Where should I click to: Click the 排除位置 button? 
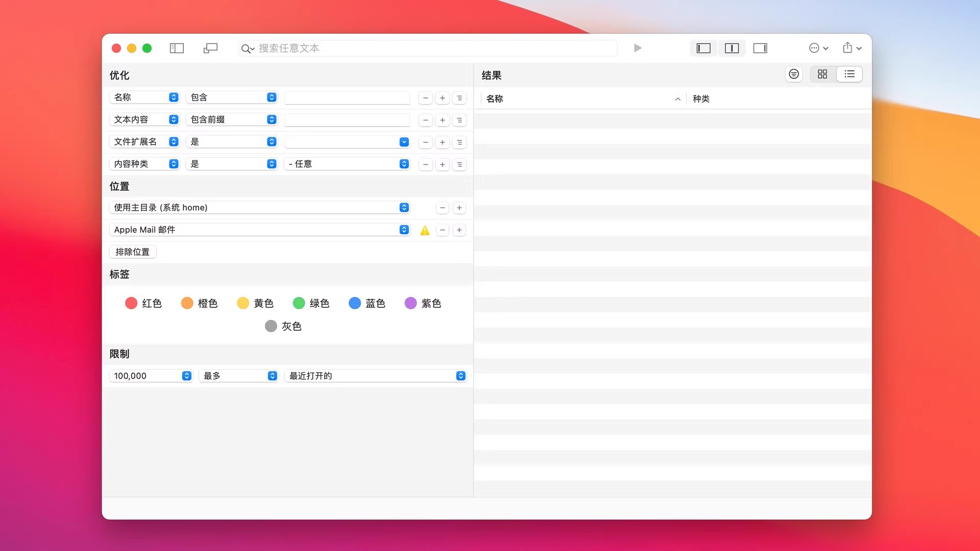click(133, 252)
